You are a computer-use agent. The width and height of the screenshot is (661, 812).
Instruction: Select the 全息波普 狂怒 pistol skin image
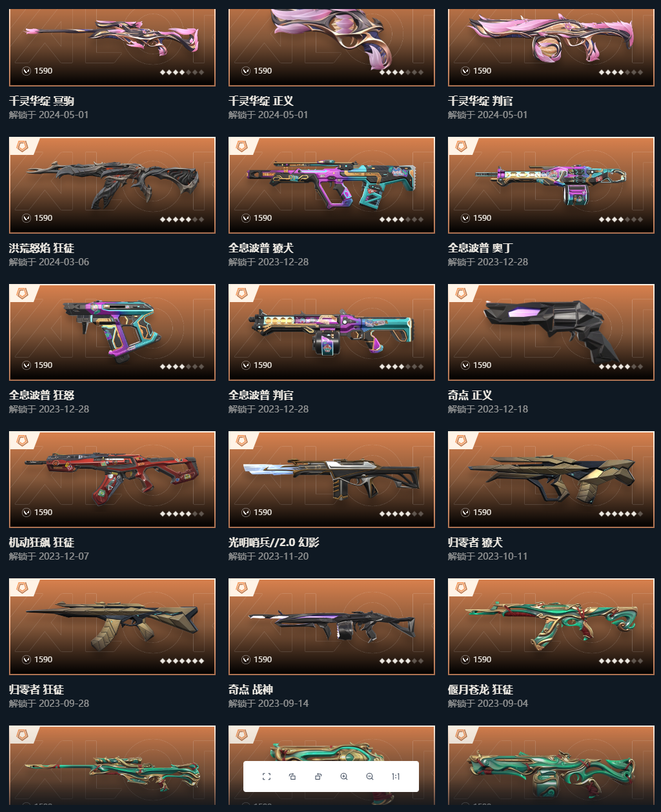[112, 332]
